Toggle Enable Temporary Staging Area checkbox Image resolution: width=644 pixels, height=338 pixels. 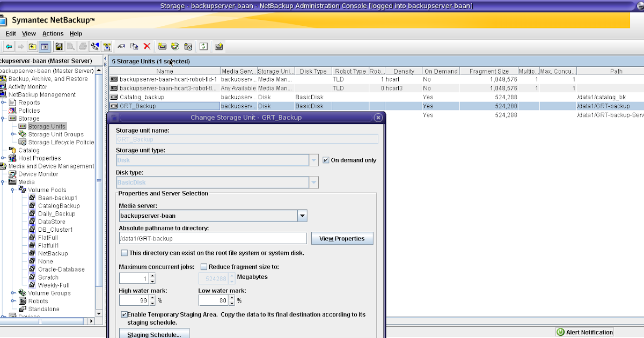point(125,314)
